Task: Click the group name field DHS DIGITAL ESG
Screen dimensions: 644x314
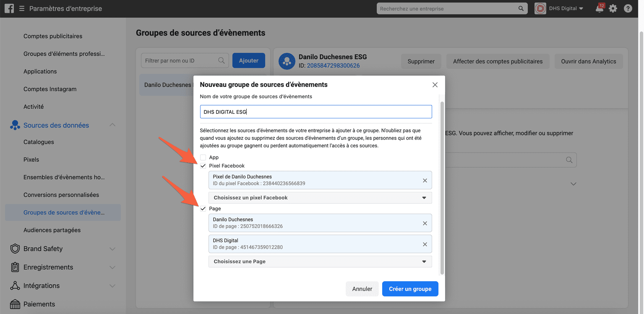Action: pyautogui.click(x=316, y=112)
